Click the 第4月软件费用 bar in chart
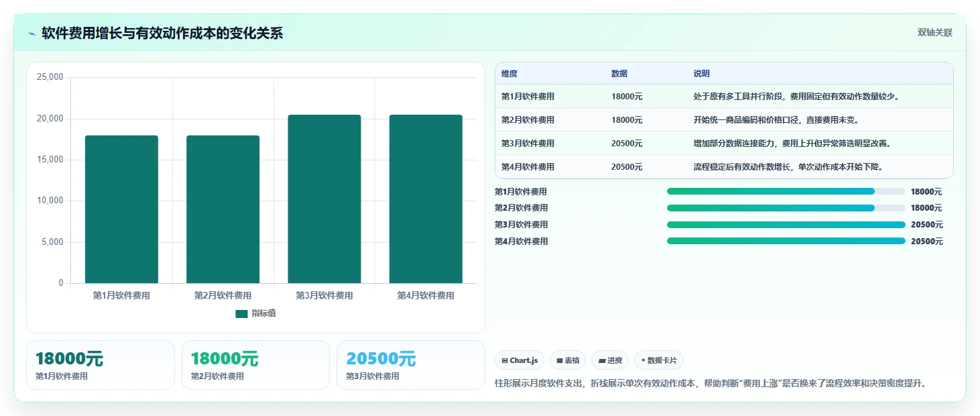Image resolution: width=980 pixels, height=416 pixels. [426, 199]
